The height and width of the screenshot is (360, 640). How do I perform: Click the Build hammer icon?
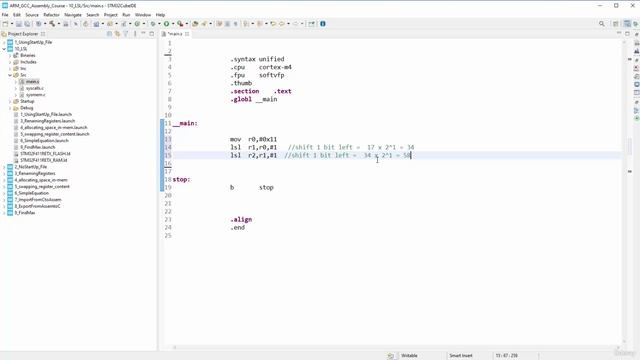(x=52, y=24)
